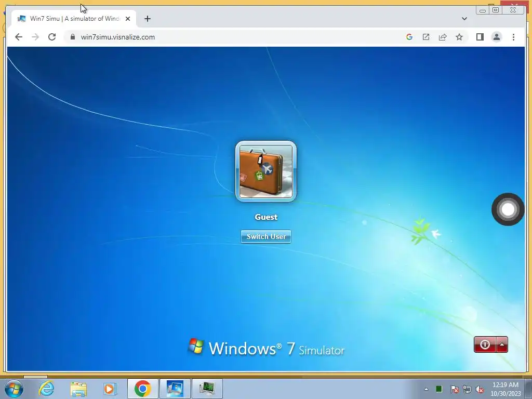Share this page icon
The width and height of the screenshot is (532, 399).
(x=443, y=37)
